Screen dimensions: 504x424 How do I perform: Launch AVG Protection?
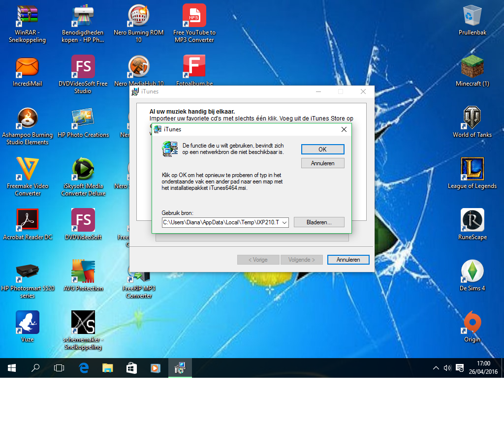click(83, 275)
